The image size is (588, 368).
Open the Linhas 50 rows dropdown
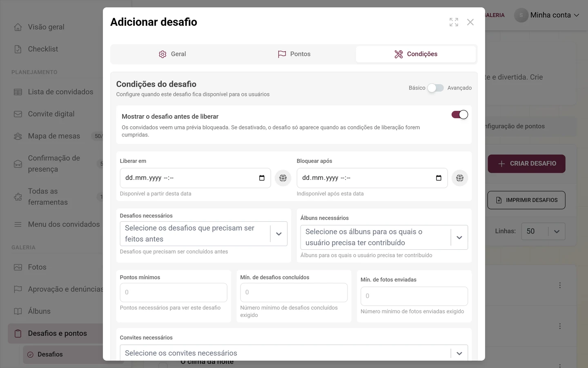point(543,231)
